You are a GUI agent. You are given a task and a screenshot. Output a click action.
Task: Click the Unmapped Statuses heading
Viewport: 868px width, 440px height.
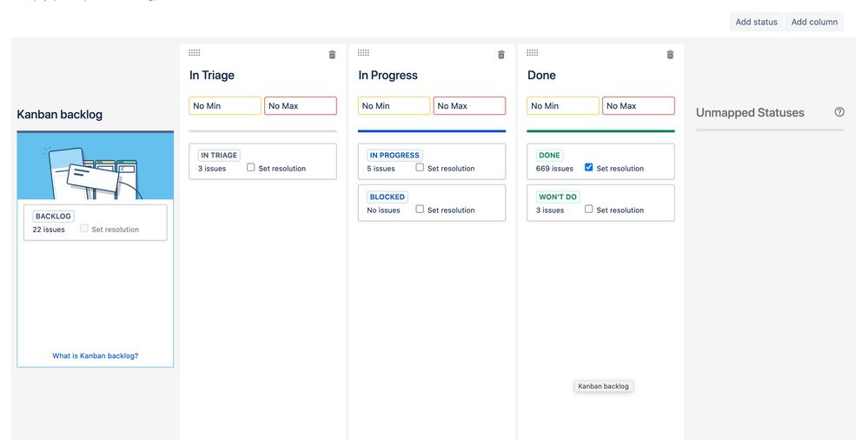tap(750, 112)
